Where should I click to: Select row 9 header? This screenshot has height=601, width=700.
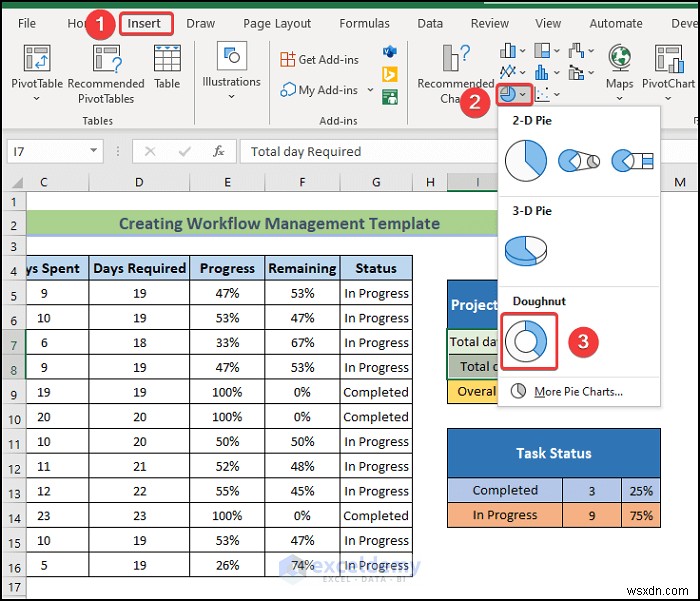click(x=14, y=395)
